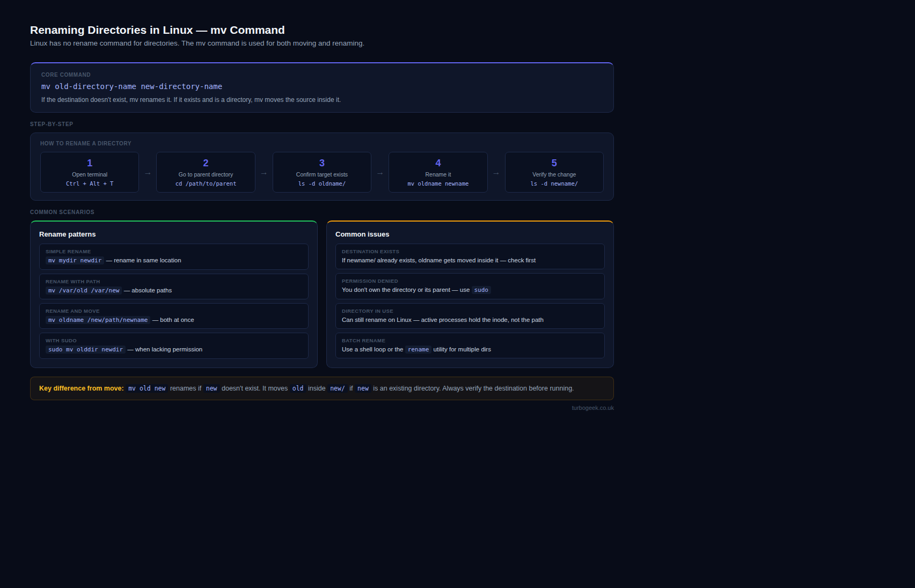This screenshot has width=915, height=588.
Task: Select step 1 Open terminal card
Action: click(90, 172)
